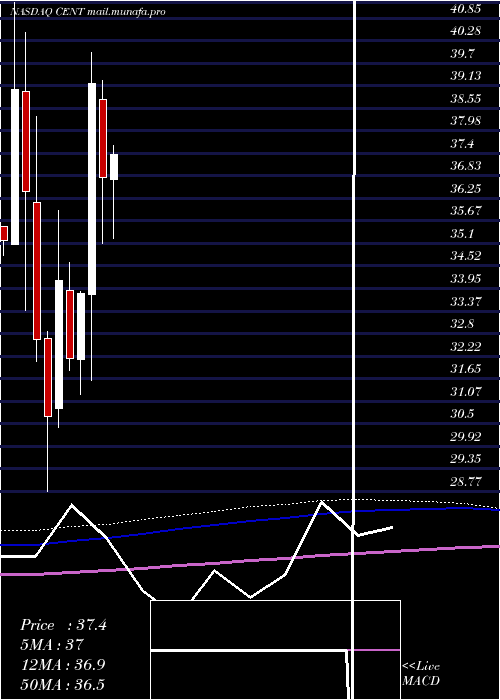Click the 33.37 price axis label
Image resolution: width=500 pixels, height=700 pixels.
(466, 301)
